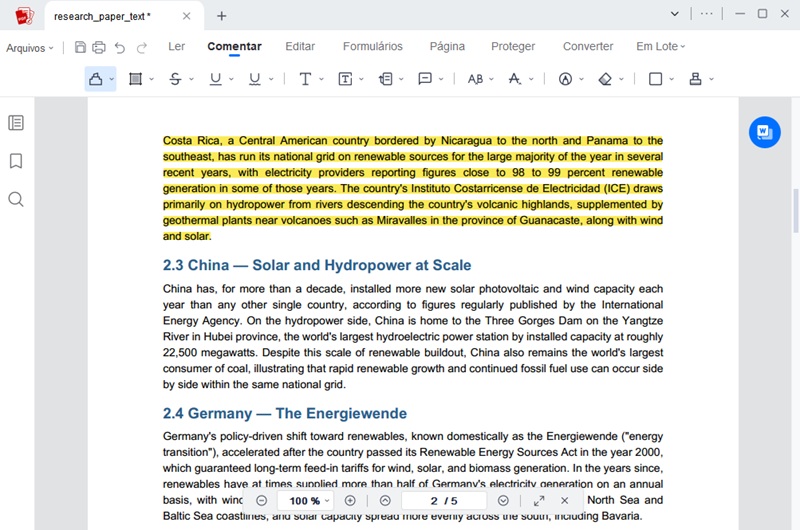Image resolution: width=800 pixels, height=530 pixels.
Task: Switch to the Ler tab
Action: coord(177,46)
